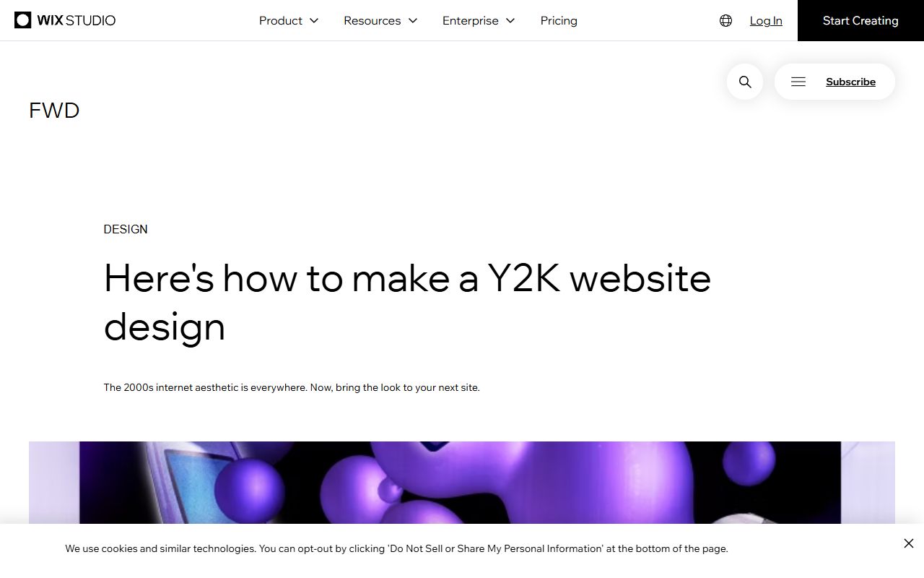Open the Resources dropdown
Screen dimensions: 924x578
[380, 20]
